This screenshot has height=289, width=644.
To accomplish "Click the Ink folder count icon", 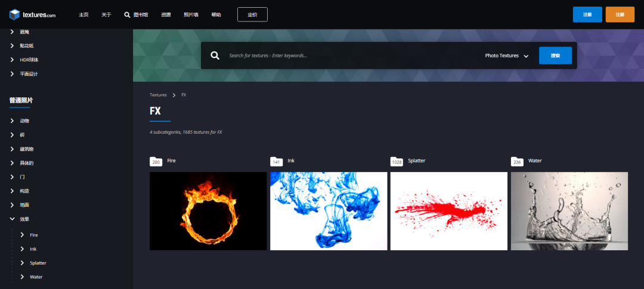I will coord(277,162).
